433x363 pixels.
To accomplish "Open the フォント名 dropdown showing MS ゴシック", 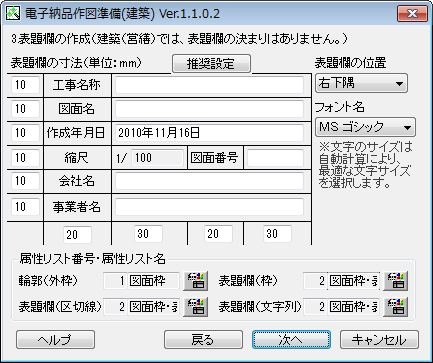I will point(365,127).
